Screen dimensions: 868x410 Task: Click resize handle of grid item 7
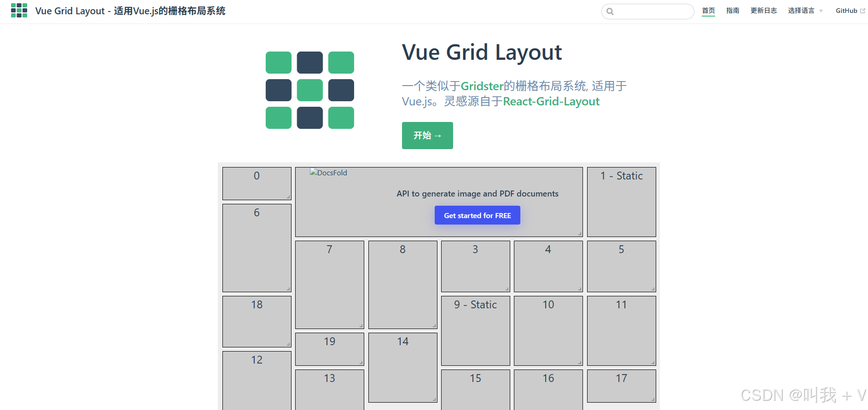[x=361, y=326]
